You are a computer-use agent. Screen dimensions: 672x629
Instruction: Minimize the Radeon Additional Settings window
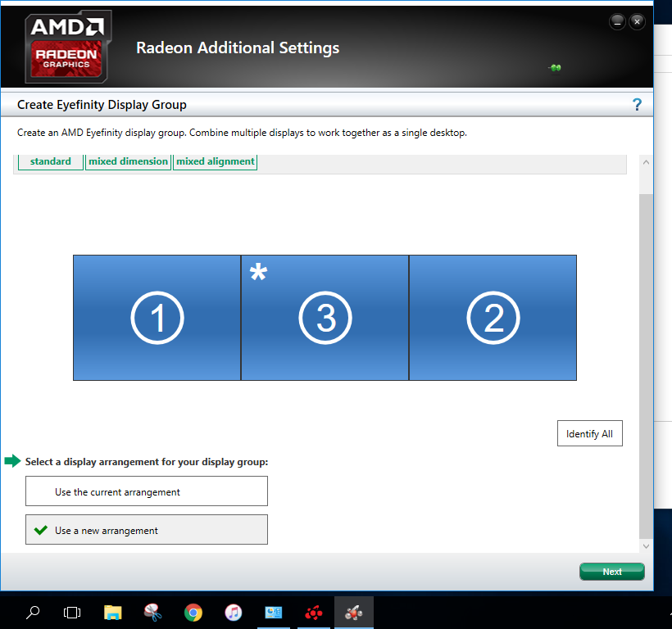(x=617, y=21)
